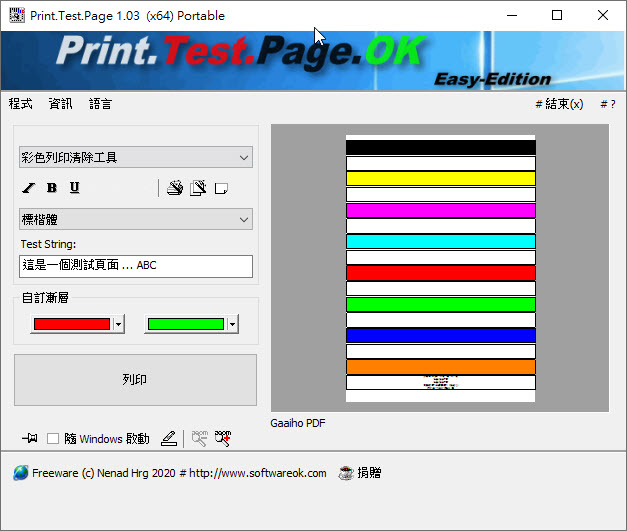This screenshot has width=627, height=531.
Task: Click the # 結束(x) menu item
Action: pyautogui.click(x=559, y=104)
